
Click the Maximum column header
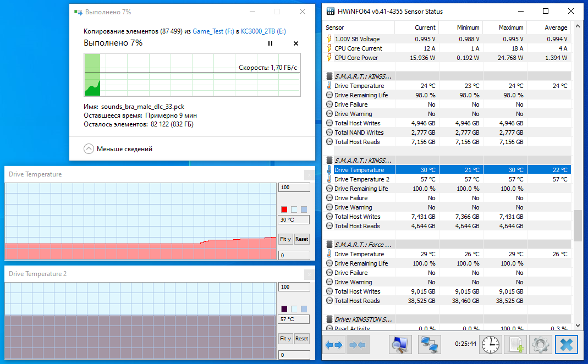[504, 27]
